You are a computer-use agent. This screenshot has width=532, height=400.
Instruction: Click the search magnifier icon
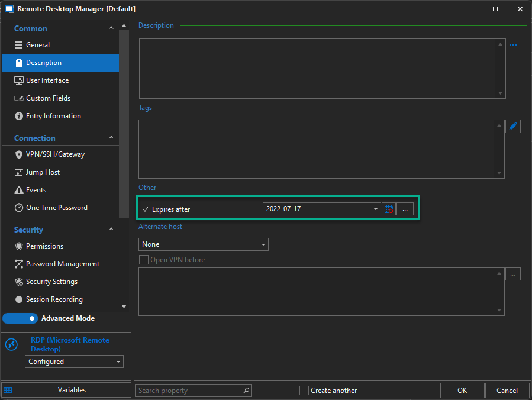pos(246,391)
